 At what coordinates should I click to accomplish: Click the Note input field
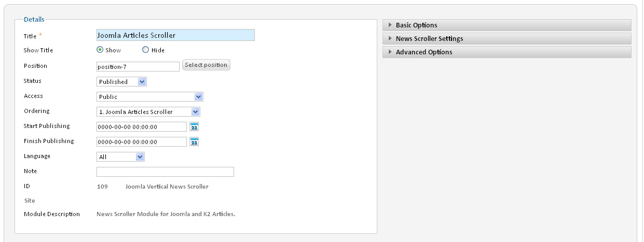tap(165, 172)
